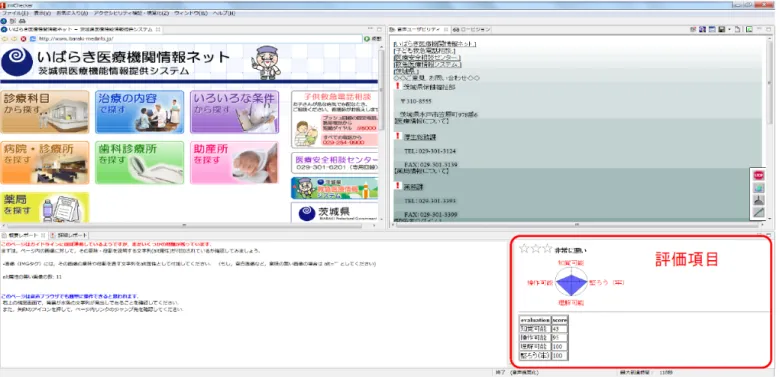Click the site spiral logo

click(17, 62)
